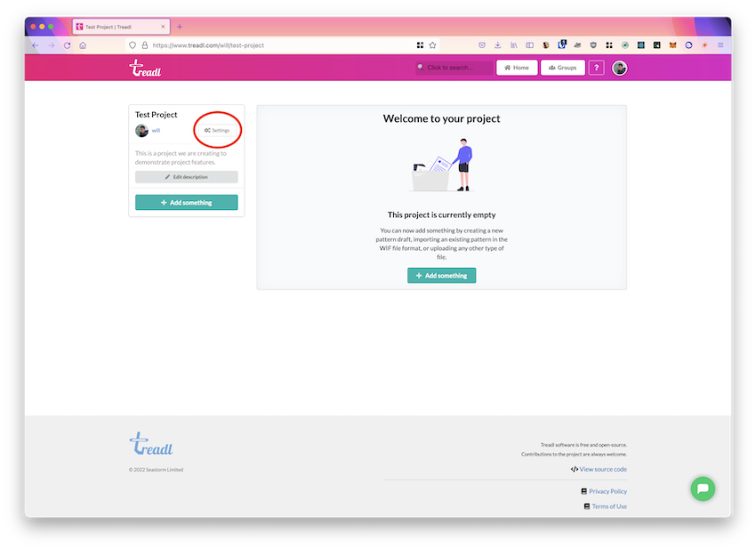Image resolution: width=756 pixels, height=550 pixels.
Task: Open the browser library icon
Action: (x=513, y=45)
